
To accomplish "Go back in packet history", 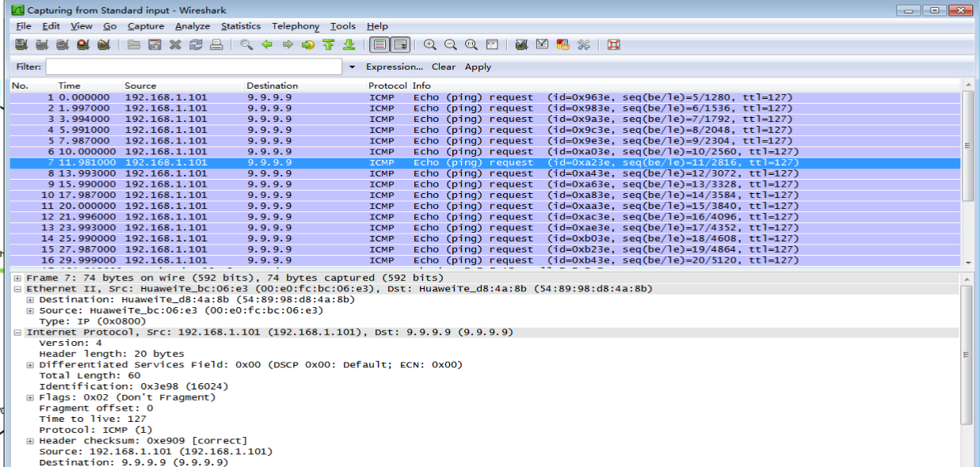I will tap(267, 45).
